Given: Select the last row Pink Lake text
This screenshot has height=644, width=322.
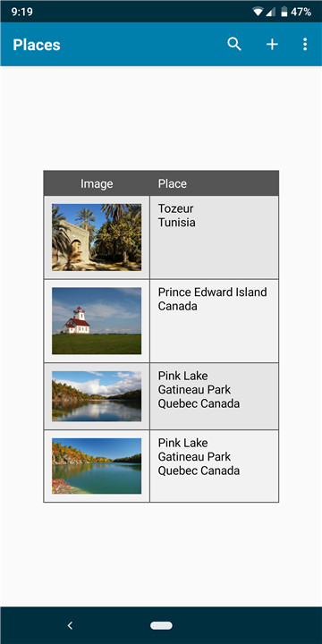Looking at the screenshot, I should coord(199,457).
